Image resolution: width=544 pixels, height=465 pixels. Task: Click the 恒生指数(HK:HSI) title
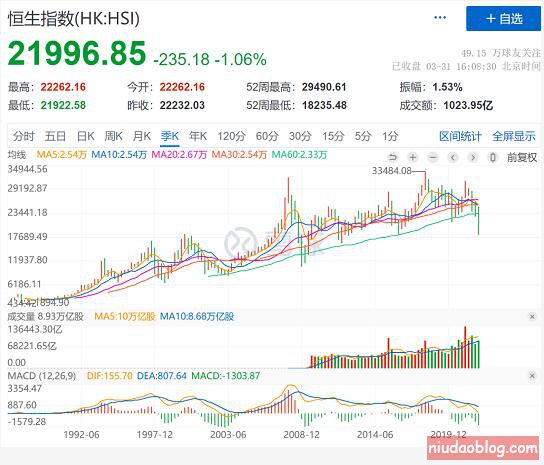pos(74,18)
